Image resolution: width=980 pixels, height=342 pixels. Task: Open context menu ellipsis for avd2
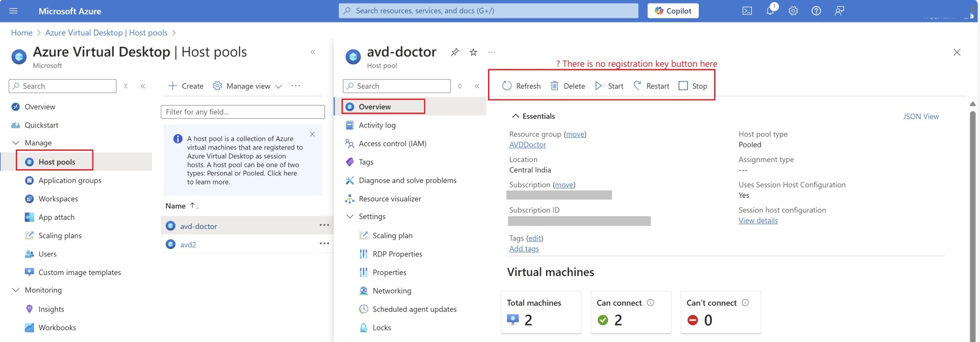[x=324, y=243]
